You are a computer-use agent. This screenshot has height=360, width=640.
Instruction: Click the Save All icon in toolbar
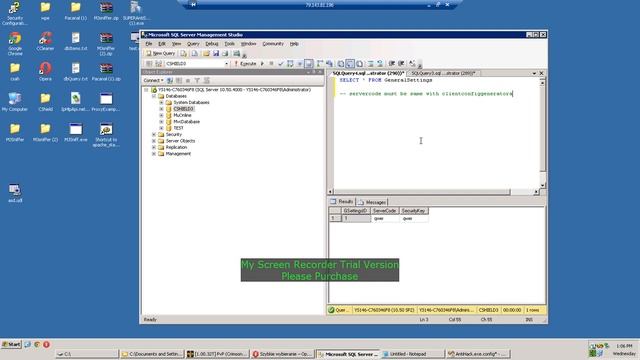[225, 53]
